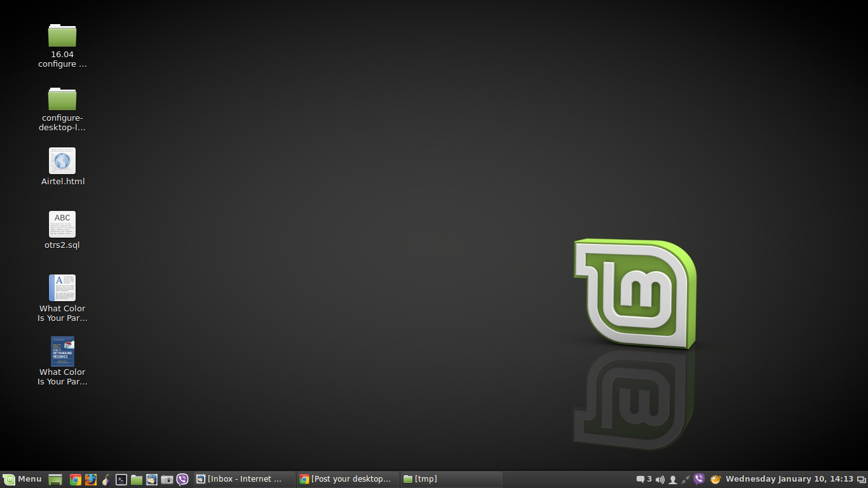Open the calendar by clicking the date
The image size is (868, 488).
pos(790,478)
